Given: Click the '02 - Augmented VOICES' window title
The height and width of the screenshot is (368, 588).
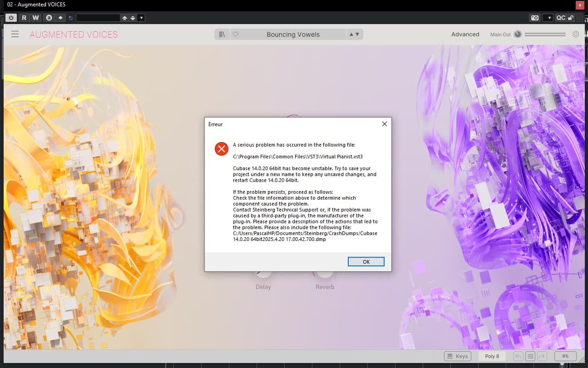Looking at the screenshot, I should coord(36,5).
